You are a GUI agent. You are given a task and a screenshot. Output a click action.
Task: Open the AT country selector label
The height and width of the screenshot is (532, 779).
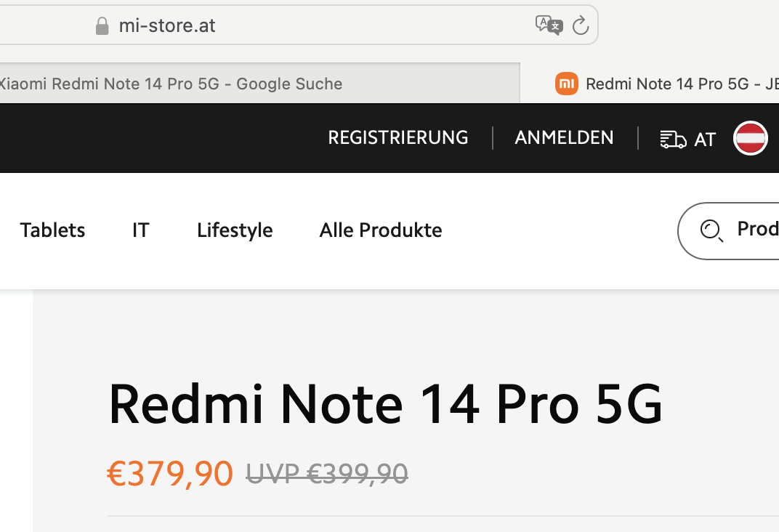pyautogui.click(x=705, y=139)
